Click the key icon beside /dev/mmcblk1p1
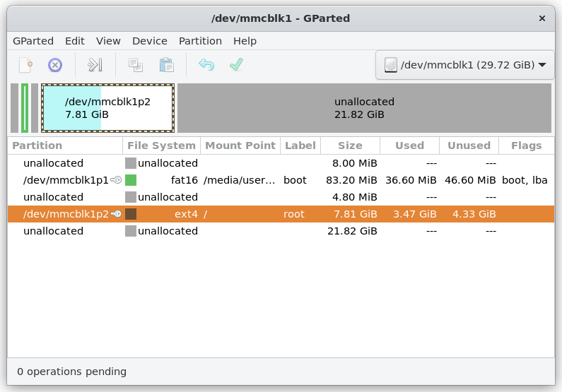Screen dimensions: 562x392 (x=116, y=180)
